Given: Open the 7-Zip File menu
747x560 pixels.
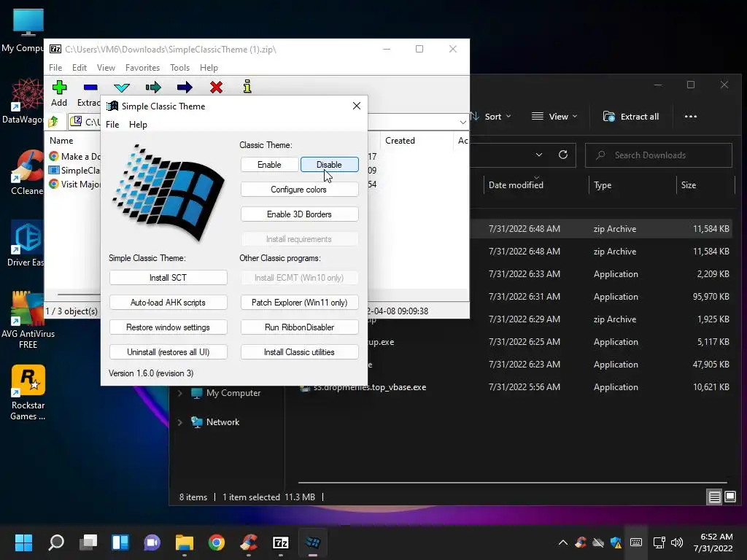Looking at the screenshot, I should [x=55, y=68].
